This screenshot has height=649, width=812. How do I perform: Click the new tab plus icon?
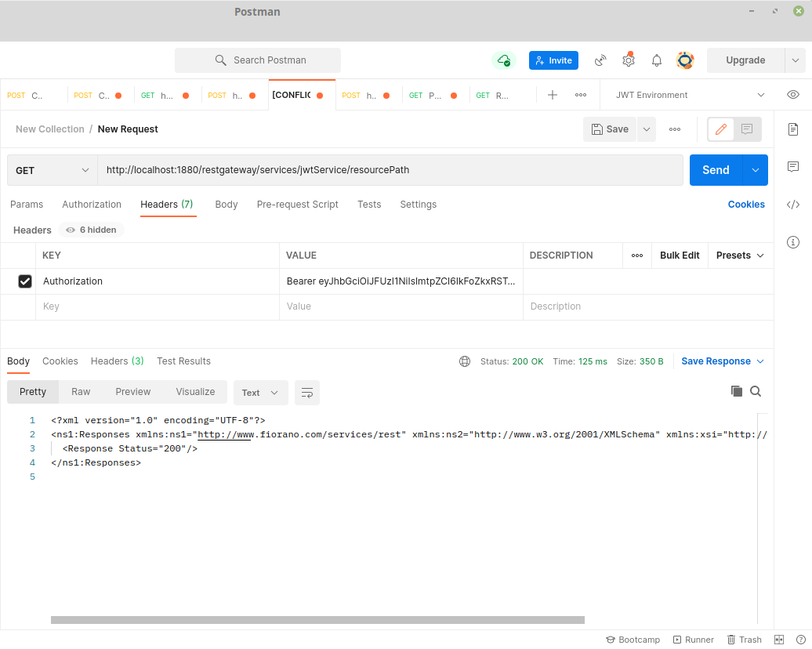552,95
